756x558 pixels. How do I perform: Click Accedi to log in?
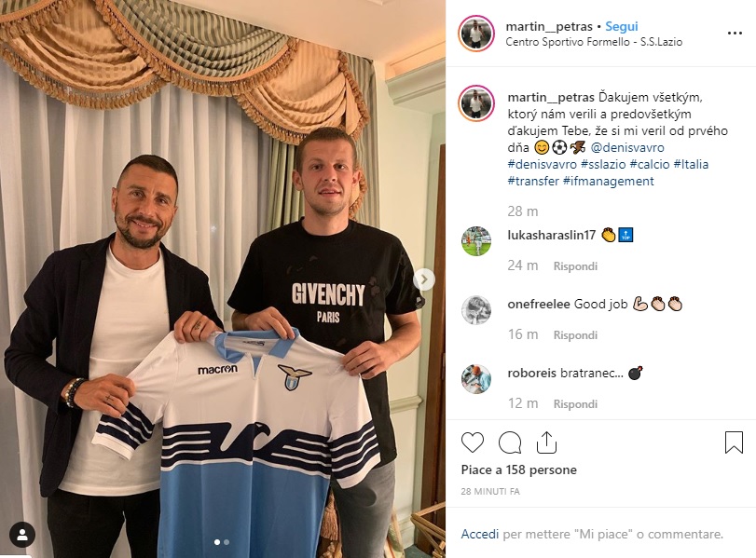click(x=480, y=534)
